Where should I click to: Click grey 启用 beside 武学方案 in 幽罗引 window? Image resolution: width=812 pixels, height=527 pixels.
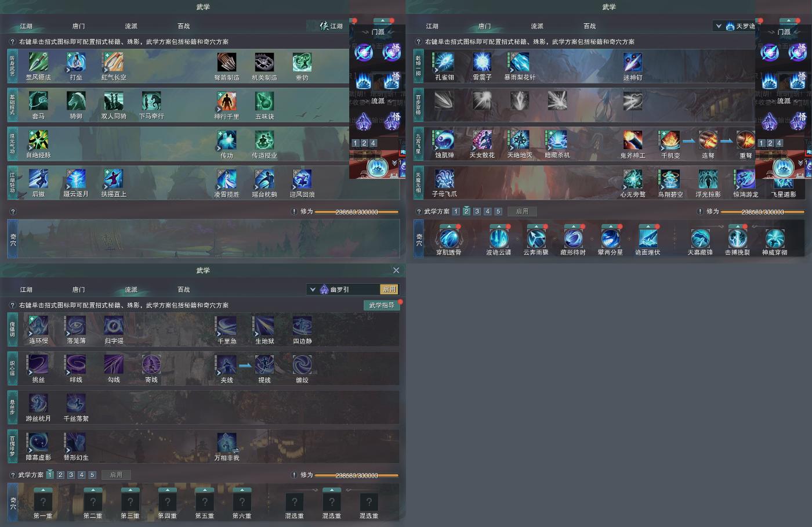(x=116, y=475)
